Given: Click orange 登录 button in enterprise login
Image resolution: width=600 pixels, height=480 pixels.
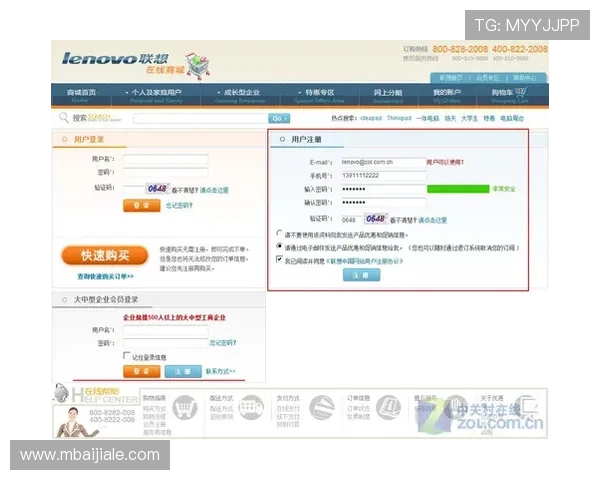Looking at the screenshot, I should click(142, 371).
